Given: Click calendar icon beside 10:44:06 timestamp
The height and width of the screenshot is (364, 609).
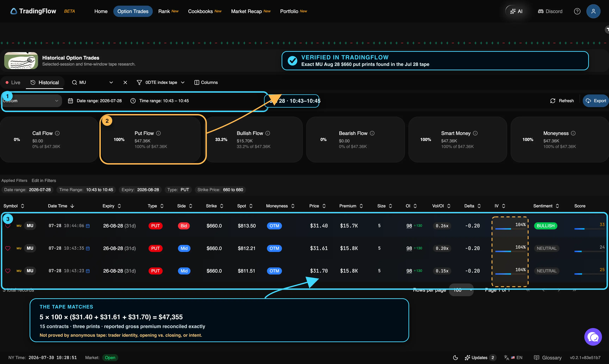Looking at the screenshot, I should [x=88, y=226].
